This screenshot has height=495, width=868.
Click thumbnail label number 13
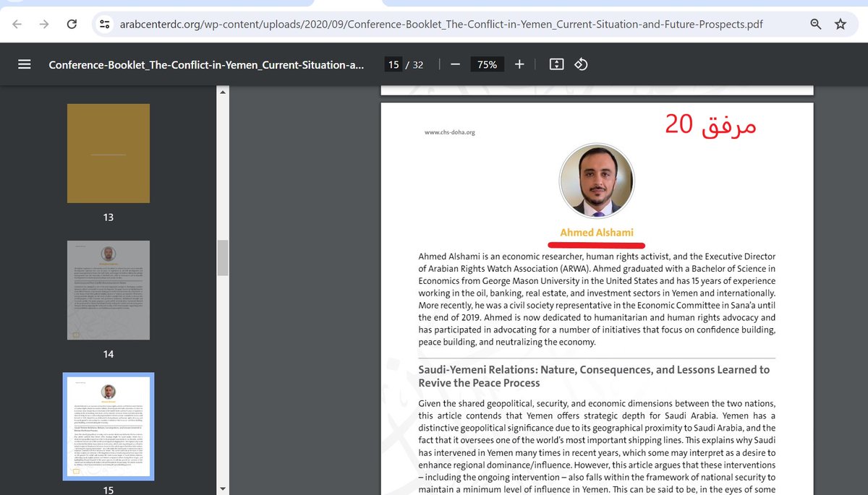(109, 218)
